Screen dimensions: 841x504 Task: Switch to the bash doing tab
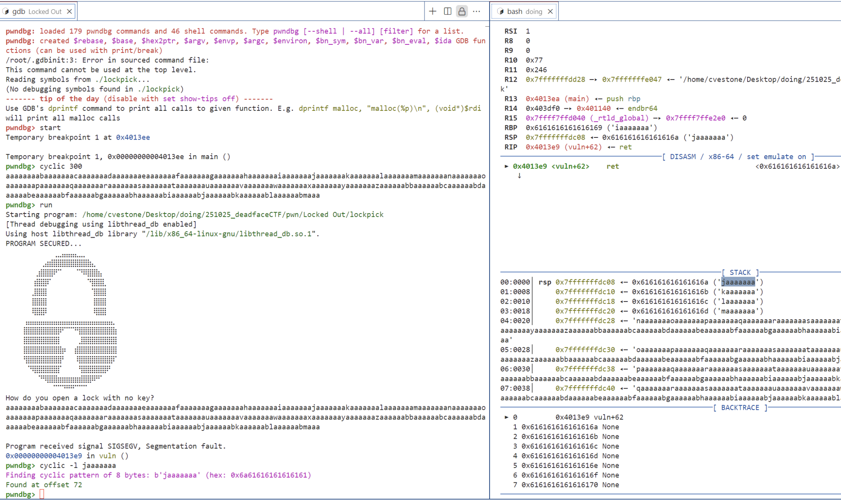(524, 11)
